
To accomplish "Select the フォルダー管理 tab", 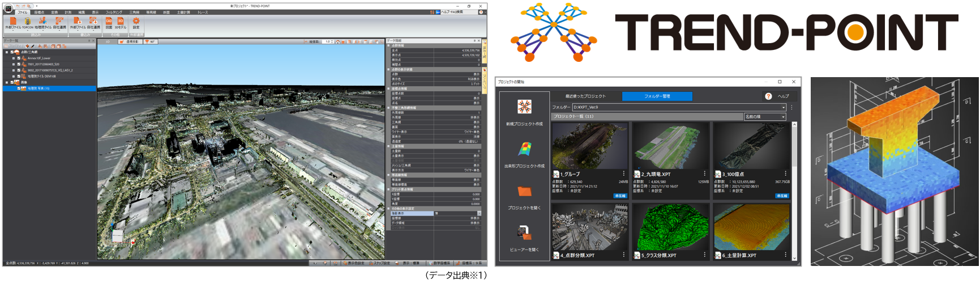I will click(657, 96).
